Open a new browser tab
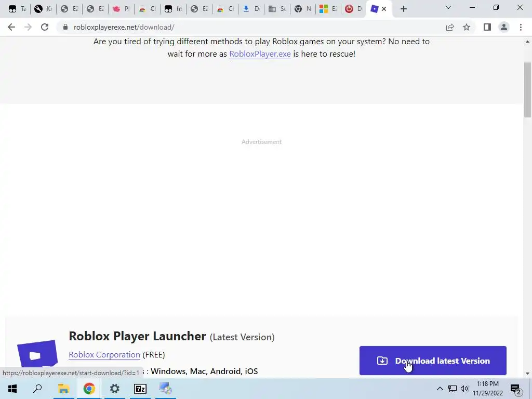Screen dimensions: 532x399 coord(403,9)
